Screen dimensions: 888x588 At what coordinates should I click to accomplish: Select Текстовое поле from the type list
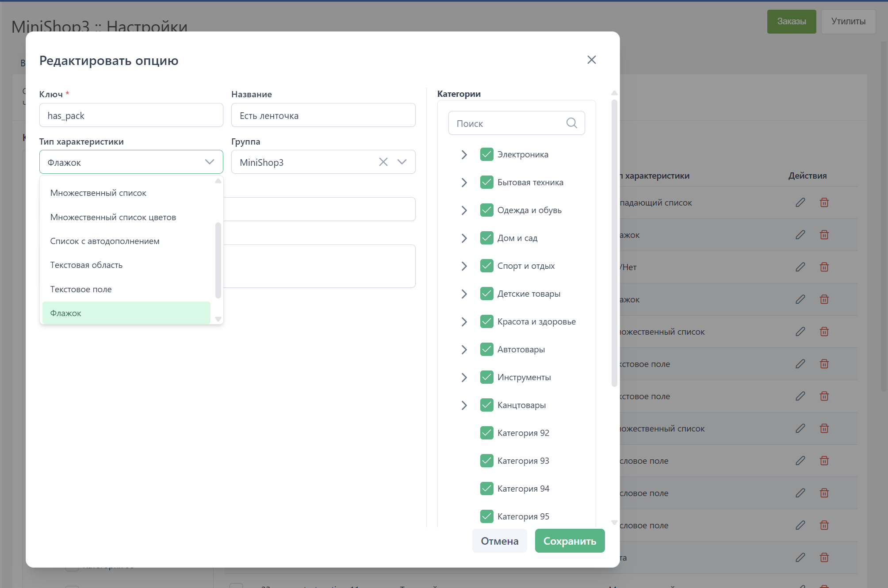81,289
